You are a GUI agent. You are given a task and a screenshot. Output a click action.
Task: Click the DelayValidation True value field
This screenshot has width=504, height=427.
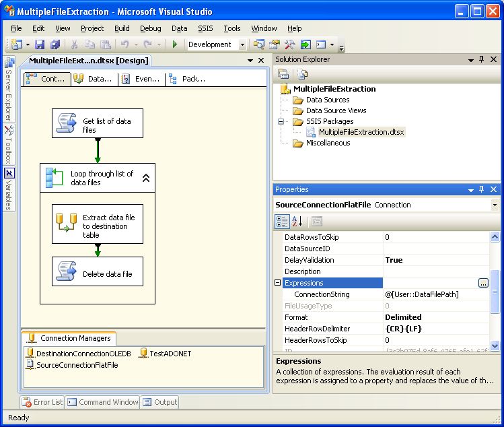tap(436, 260)
